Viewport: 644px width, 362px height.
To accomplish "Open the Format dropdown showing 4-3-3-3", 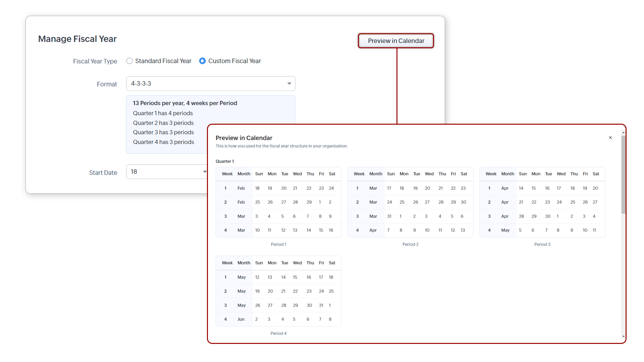I will coord(208,83).
